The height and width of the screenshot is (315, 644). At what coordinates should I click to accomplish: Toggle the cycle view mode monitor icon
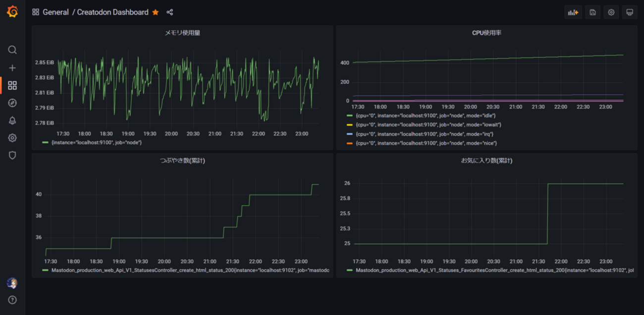click(x=630, y=12)
